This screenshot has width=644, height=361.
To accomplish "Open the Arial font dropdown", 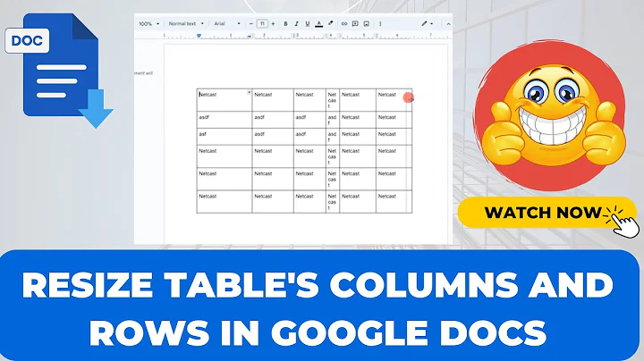I will (227, 24).
